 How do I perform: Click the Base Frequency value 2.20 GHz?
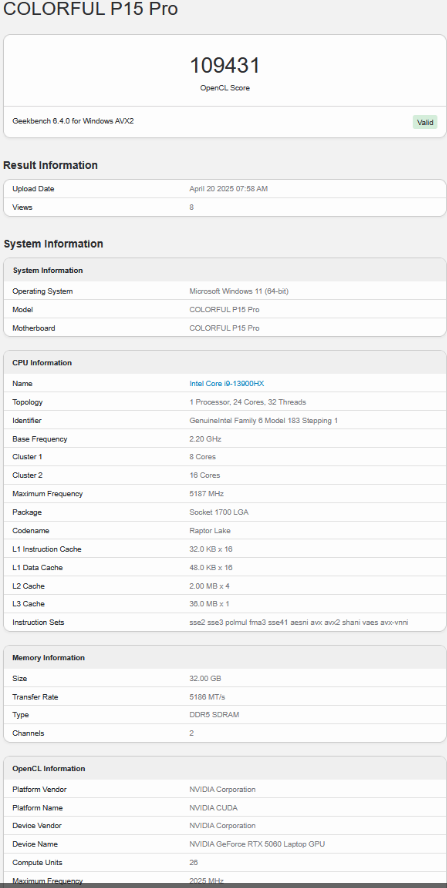pos(205,439)
